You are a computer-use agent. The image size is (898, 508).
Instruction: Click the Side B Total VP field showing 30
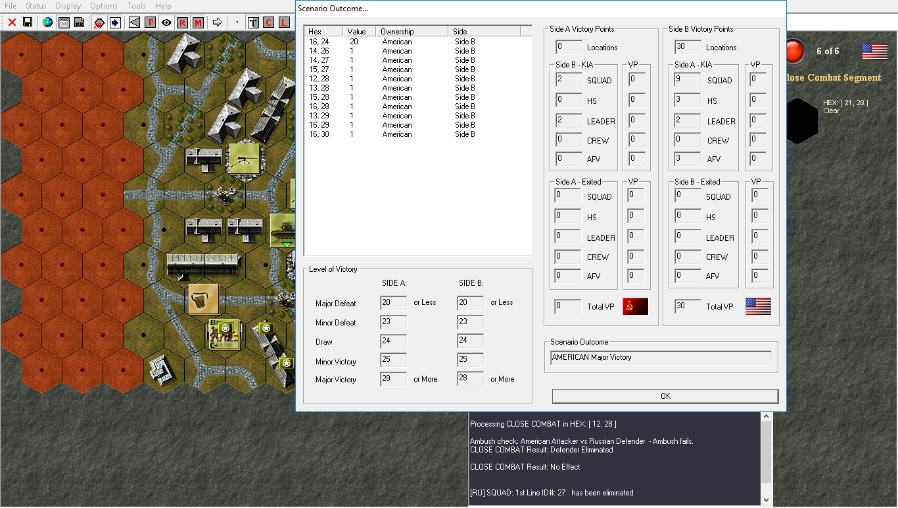(688, 306)
